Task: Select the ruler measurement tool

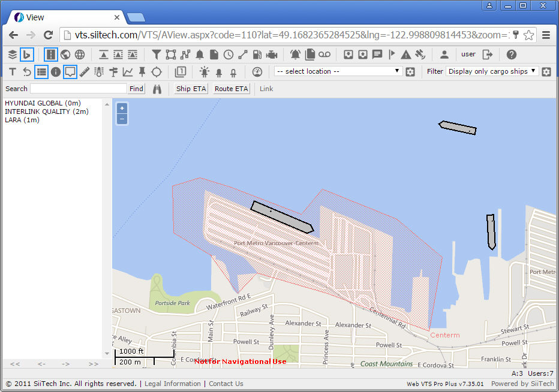Action: tap(85, 72)
